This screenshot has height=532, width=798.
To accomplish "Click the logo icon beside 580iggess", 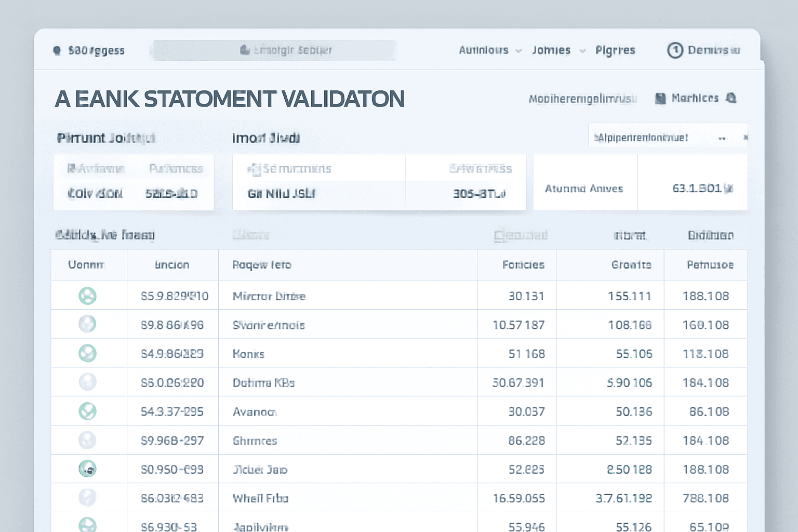I will [57, 50].
